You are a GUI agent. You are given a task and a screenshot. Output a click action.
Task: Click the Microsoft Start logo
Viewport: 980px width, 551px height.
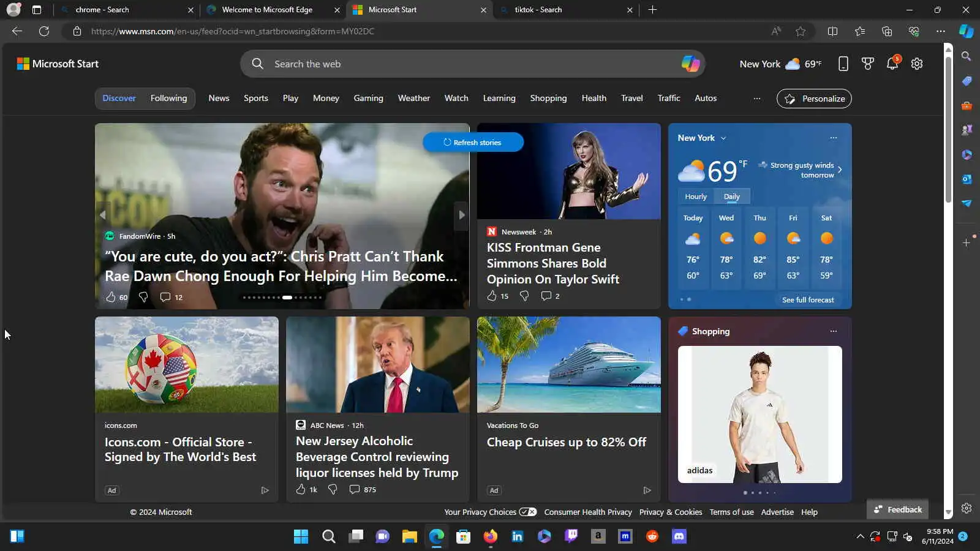tap(58, 64)
